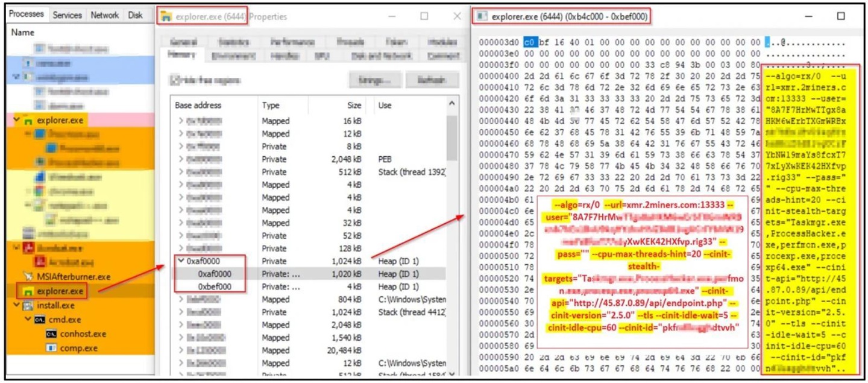
Task: Expand the Private 52 kB memory region
Action: pyautogui.click(x=180, y=236)
